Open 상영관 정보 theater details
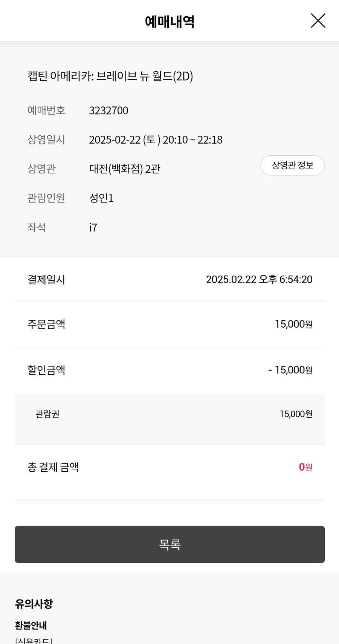339x644 pixels. [x=293, y=166]
